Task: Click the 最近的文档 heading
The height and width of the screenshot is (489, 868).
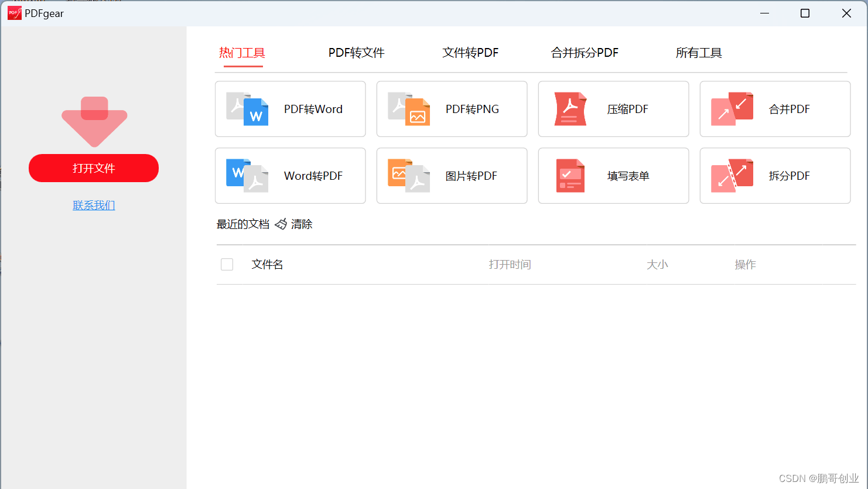Action: click(x=243, y=224)
